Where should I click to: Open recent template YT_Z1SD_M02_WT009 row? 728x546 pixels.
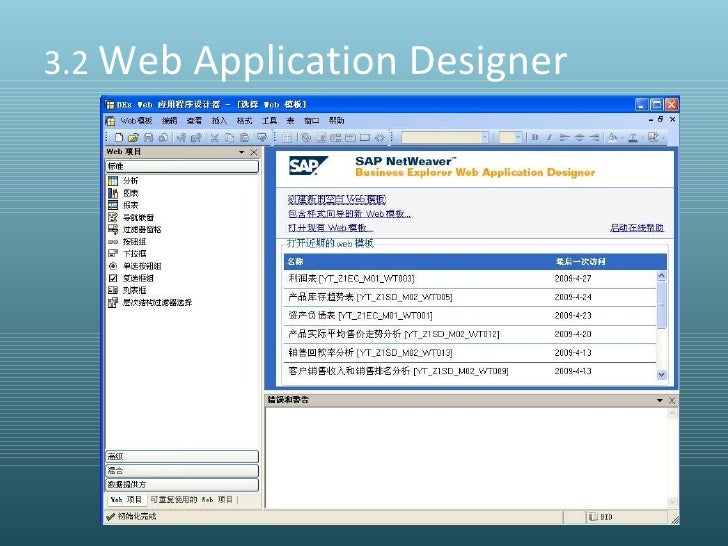470,371
